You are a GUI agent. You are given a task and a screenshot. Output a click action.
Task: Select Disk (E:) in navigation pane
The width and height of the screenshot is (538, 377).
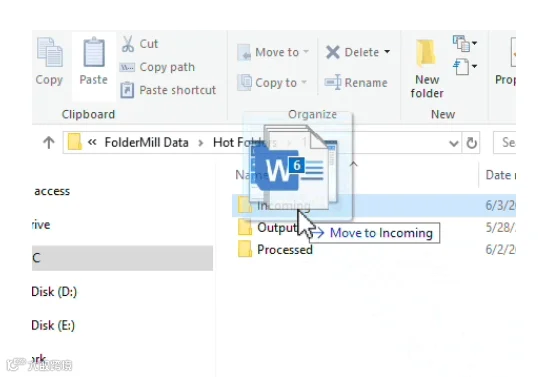53,325
